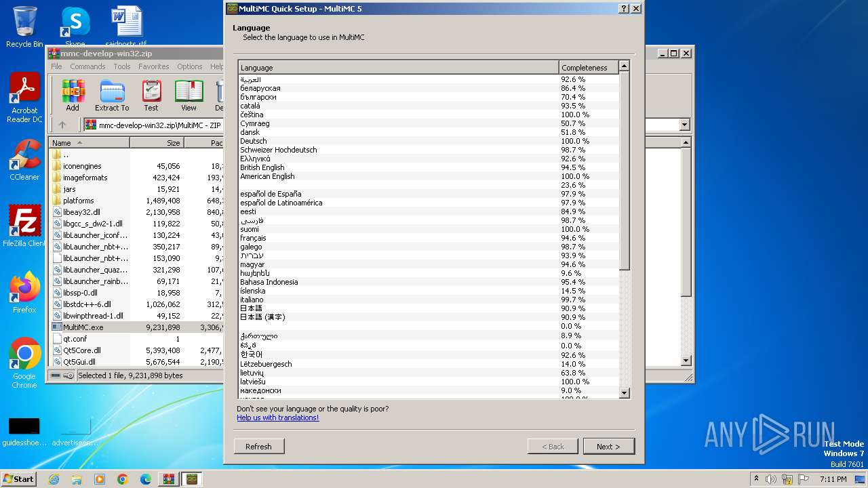Select Bahasa Indonesia language row
The width and height of the screenshot is (868, 488).
click(429, 282)
